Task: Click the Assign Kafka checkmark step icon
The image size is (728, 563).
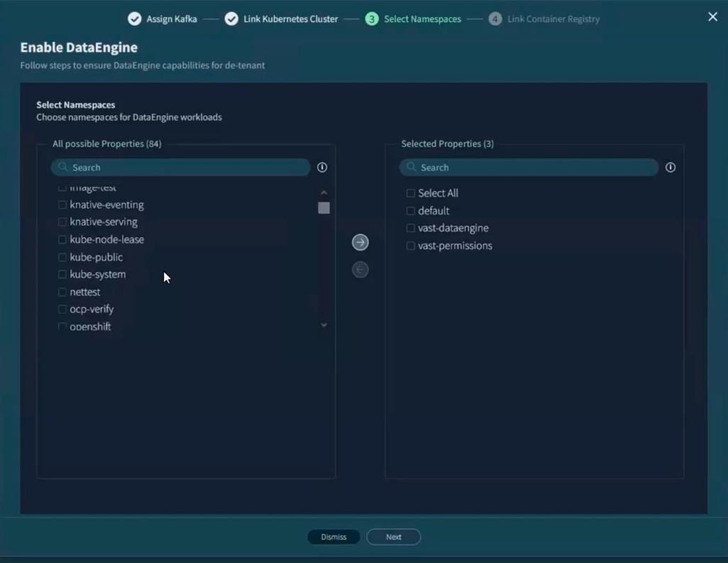Action: [135, 19]
